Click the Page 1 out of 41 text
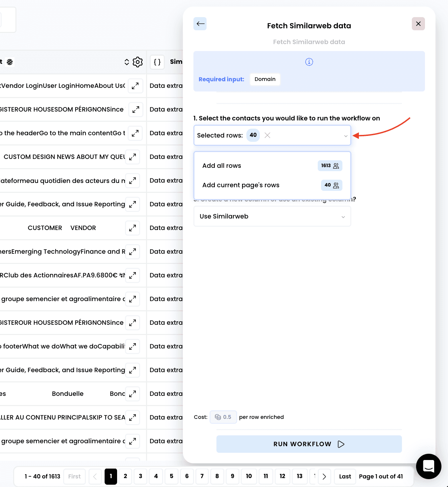448x487 pixels. 381,476
